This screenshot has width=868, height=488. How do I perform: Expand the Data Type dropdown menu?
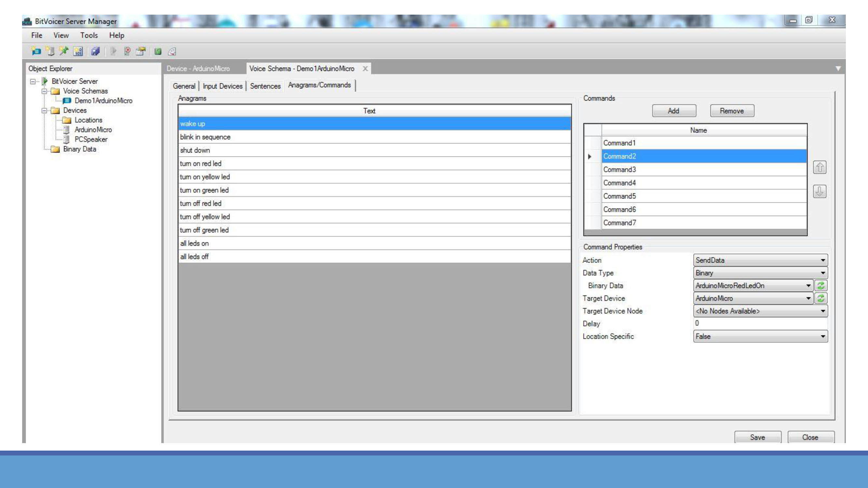(823, 273)
